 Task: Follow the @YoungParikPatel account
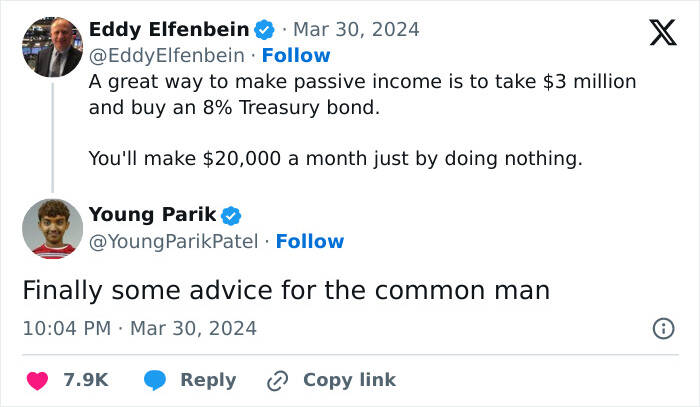[310, 241]
